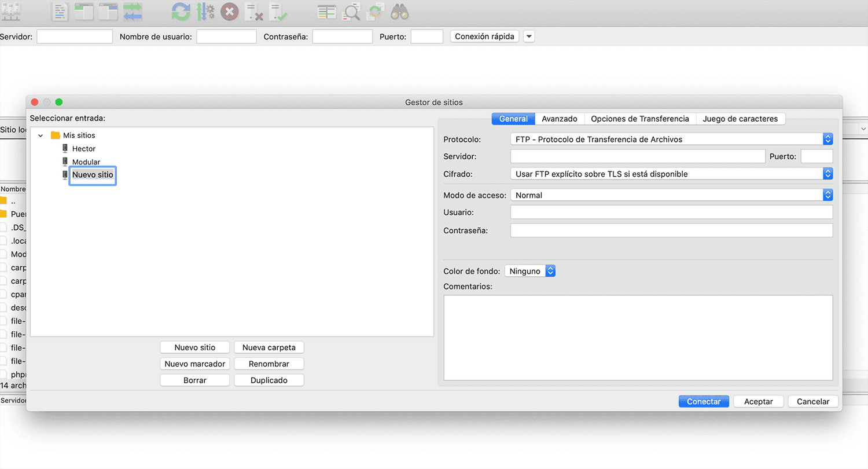Screen dimensions: 868x469
Task: Select the Mis sitios root entry
Action: click(x=79, y=135)
